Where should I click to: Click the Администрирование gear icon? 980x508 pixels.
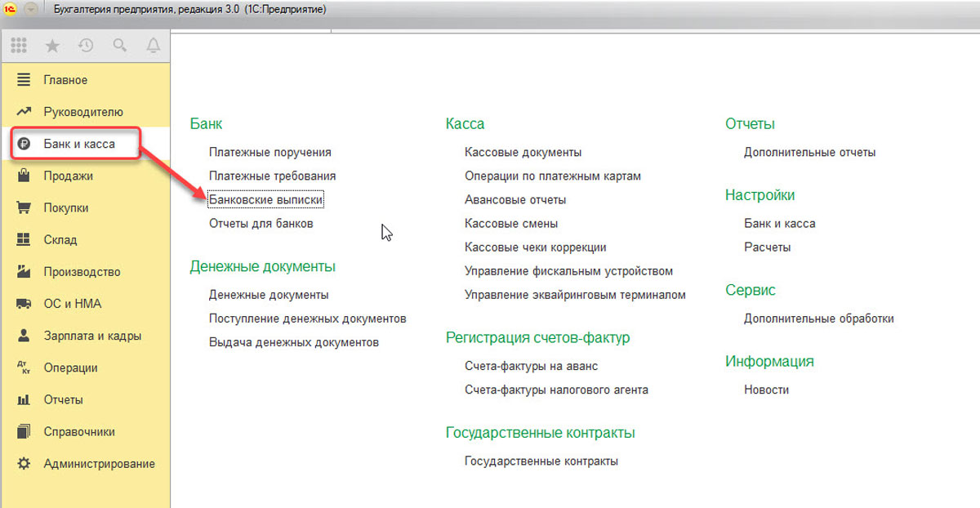coord(24,463)
